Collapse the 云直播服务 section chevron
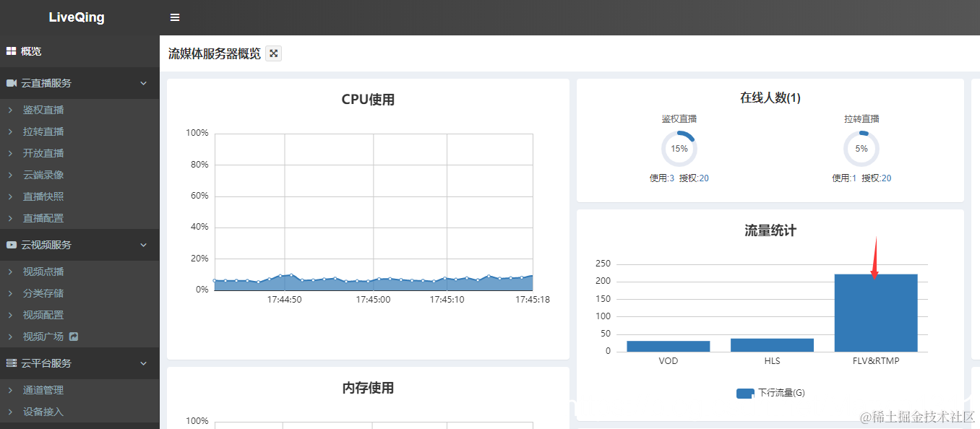The image size is (980, 429). (x=143, y=83)
